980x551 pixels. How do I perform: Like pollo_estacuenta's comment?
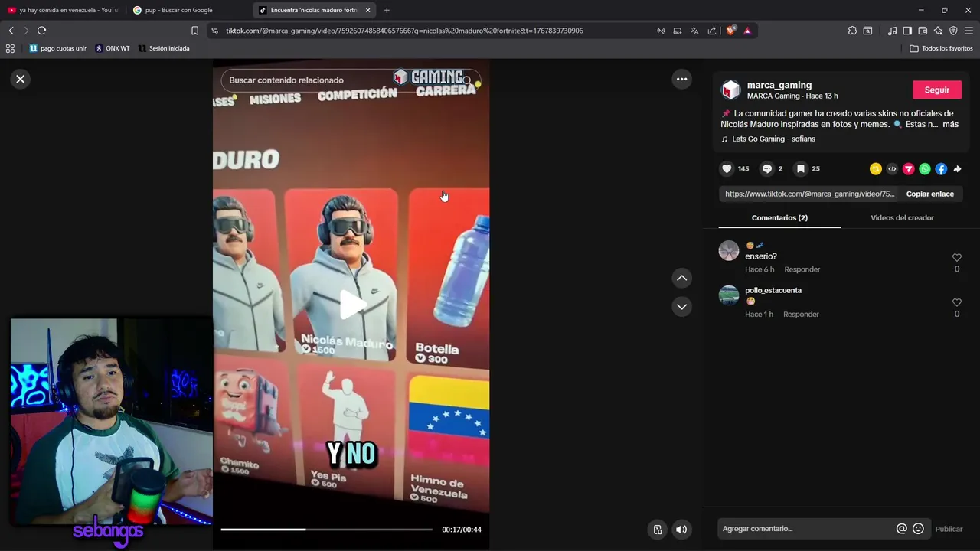(x=956, y=303)
